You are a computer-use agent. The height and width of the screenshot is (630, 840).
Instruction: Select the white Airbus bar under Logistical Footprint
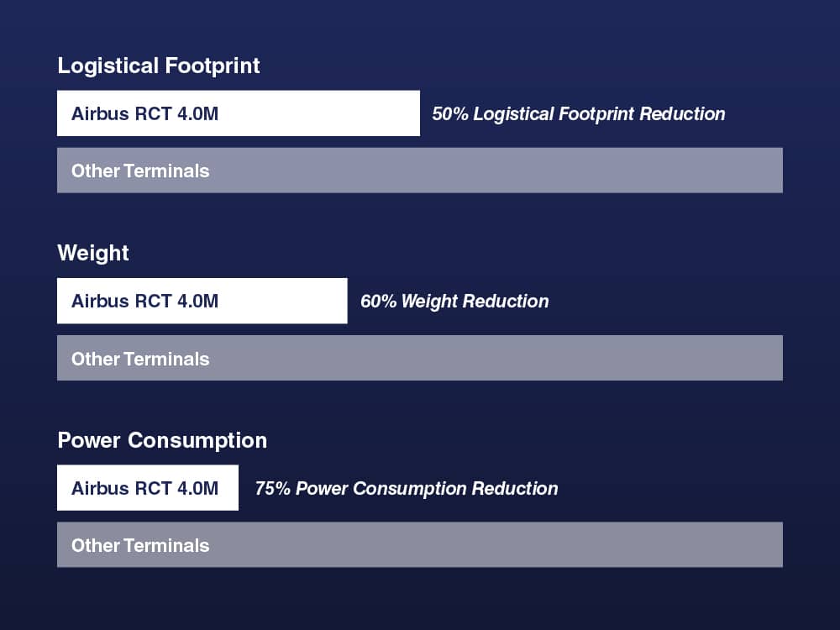click(x=319, y=113)
